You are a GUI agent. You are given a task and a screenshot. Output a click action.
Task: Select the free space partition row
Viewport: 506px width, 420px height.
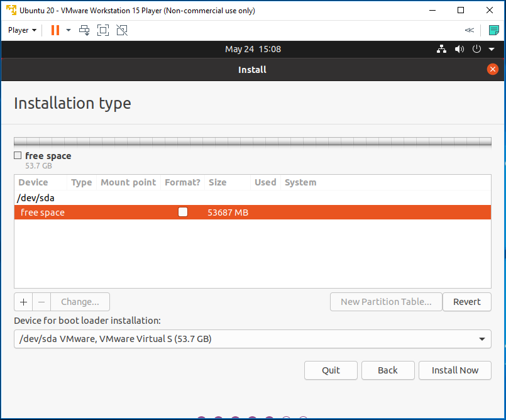(x=253, y=213)
